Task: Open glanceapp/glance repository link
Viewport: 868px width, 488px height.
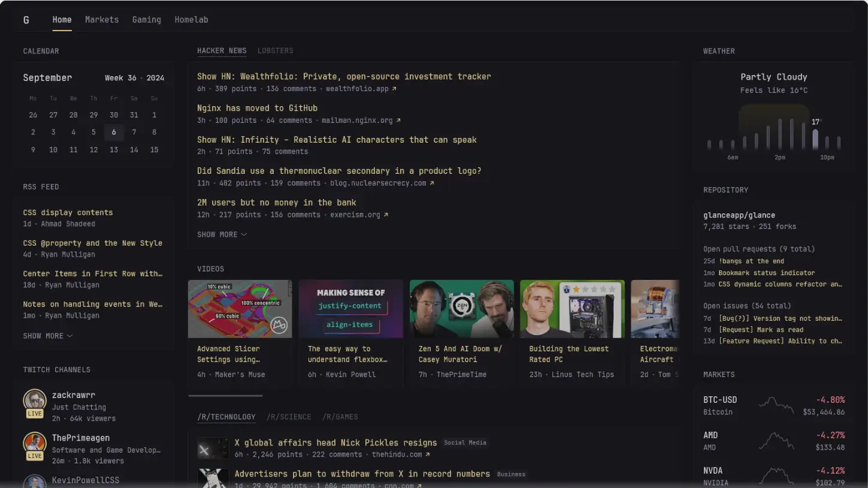Action: tap(739, 215)
